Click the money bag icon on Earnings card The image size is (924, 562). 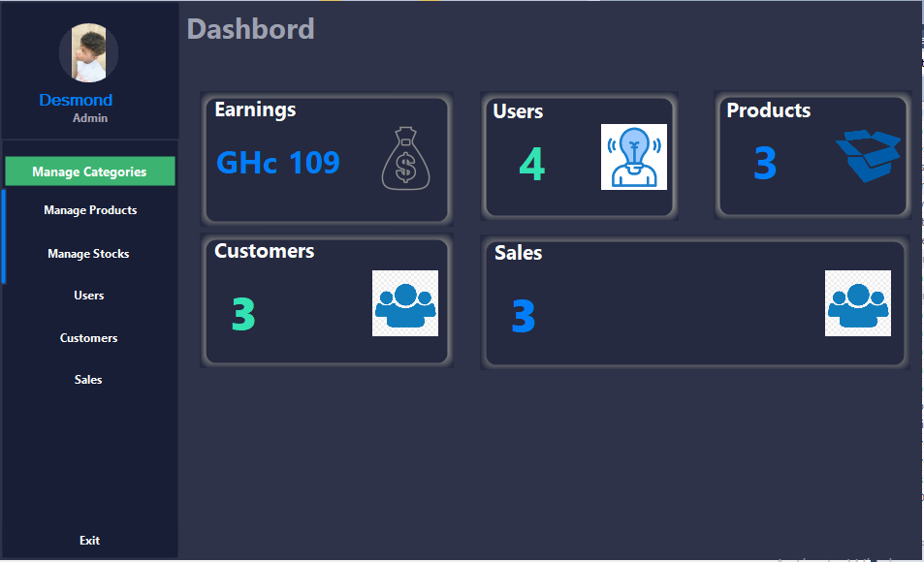408,160
